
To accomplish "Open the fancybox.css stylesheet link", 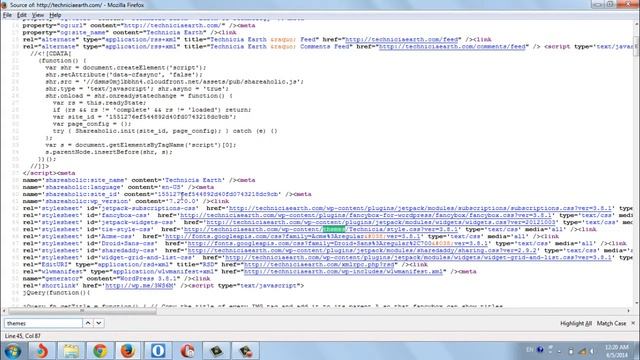I will [367, 215].
